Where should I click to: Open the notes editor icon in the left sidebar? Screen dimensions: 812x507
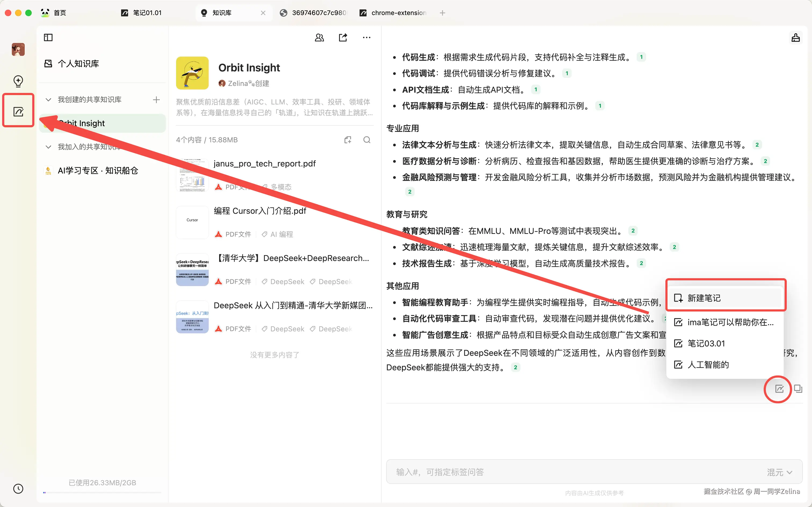point(18,112)
